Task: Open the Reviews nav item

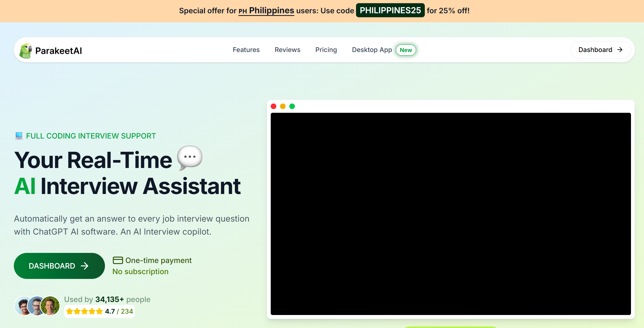Action: (287, 50)
